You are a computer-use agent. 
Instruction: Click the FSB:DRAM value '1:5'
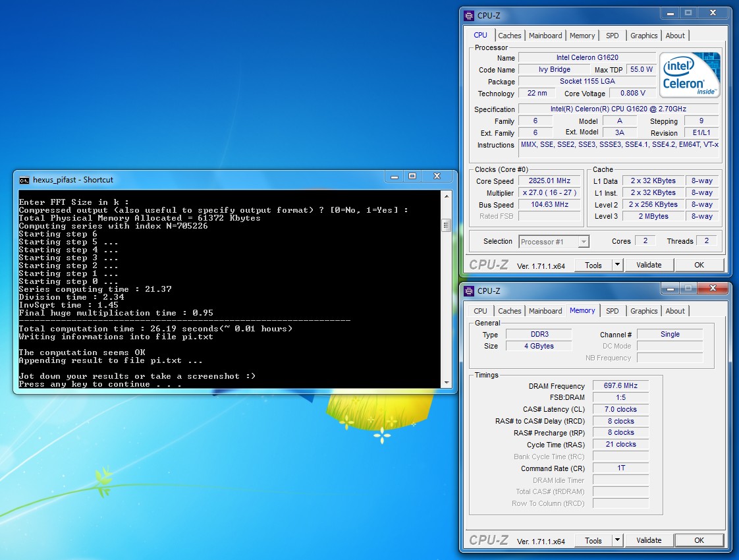point(620,397)
